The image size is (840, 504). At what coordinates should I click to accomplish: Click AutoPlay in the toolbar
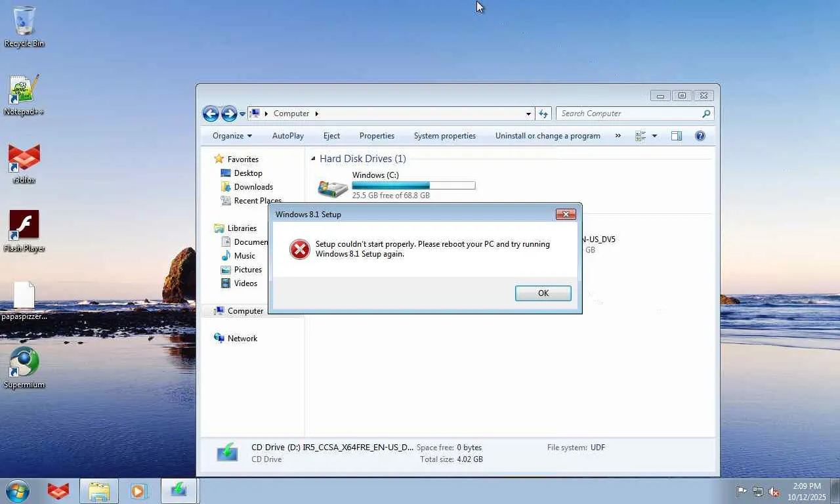288,136
